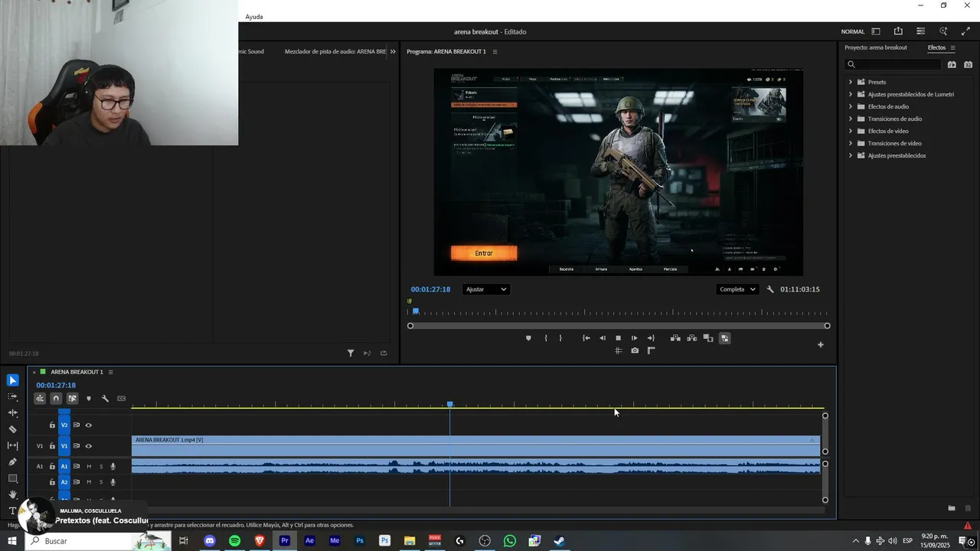Expand the Presets folder
Viewport: 980px width, 551px height.
point(850,82)
